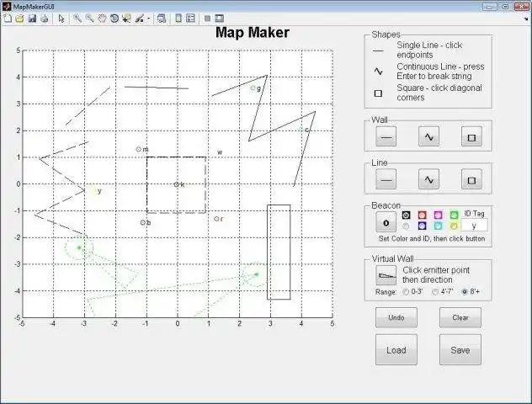Set virtual wall range to 0-3'
Screen dimensions: 532x404
pos(412,292)
